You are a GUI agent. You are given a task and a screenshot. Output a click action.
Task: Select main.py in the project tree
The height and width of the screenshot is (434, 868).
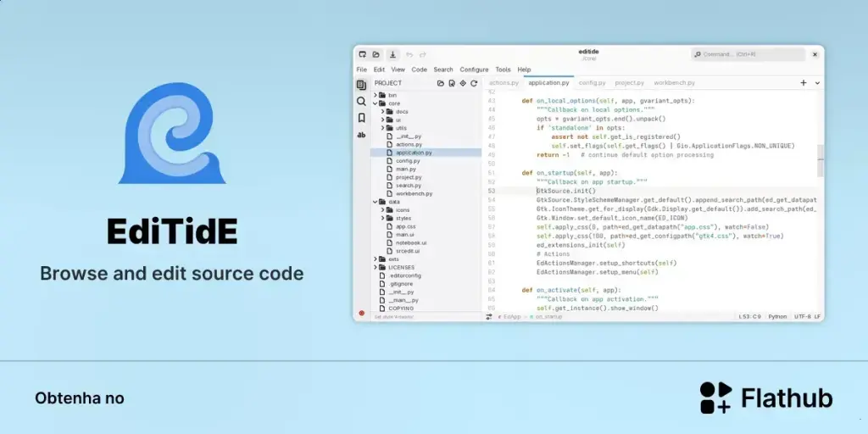click(x=406, y=169)
